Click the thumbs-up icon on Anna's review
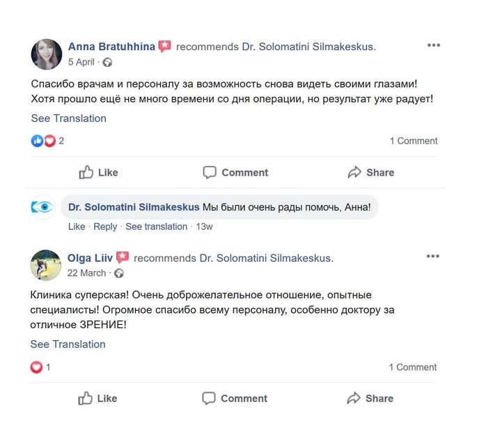This screenshot has width=477, height=448. 86,172
